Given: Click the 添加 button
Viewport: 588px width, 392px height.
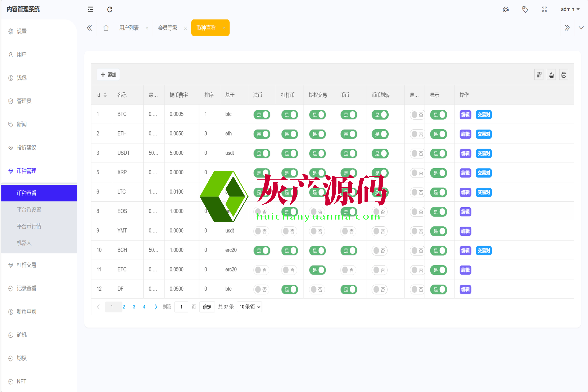Looking at the screenshot, I should (108, 75).
